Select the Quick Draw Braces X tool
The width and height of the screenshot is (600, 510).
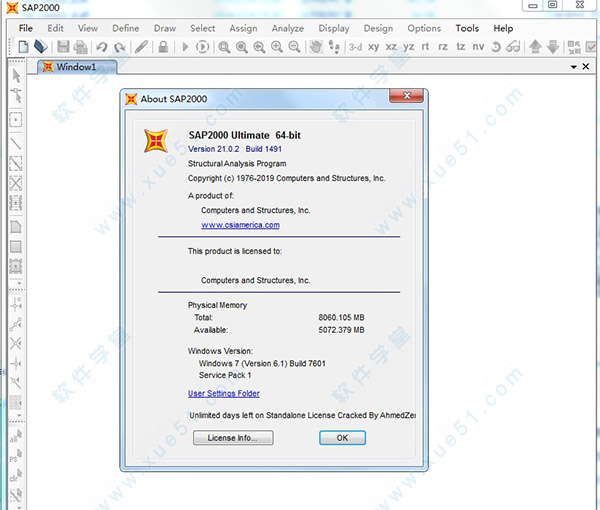[x=16, y=183]
